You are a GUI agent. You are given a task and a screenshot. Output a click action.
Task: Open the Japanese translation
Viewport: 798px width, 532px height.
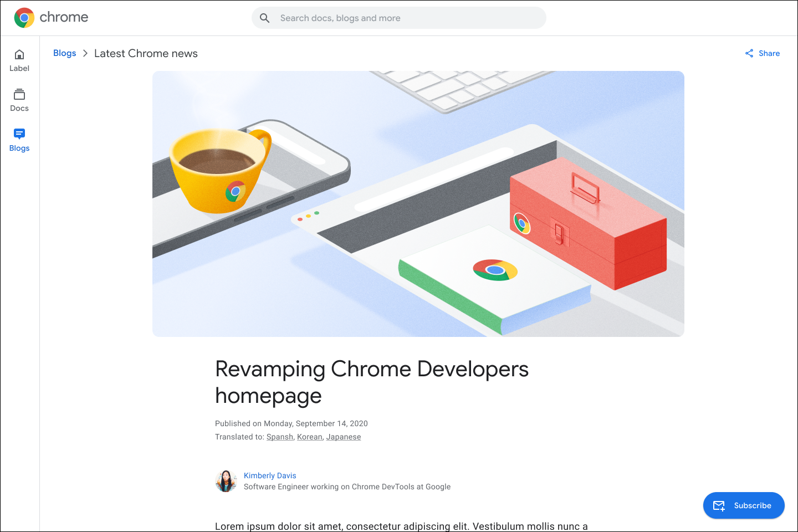pos(343,437)
